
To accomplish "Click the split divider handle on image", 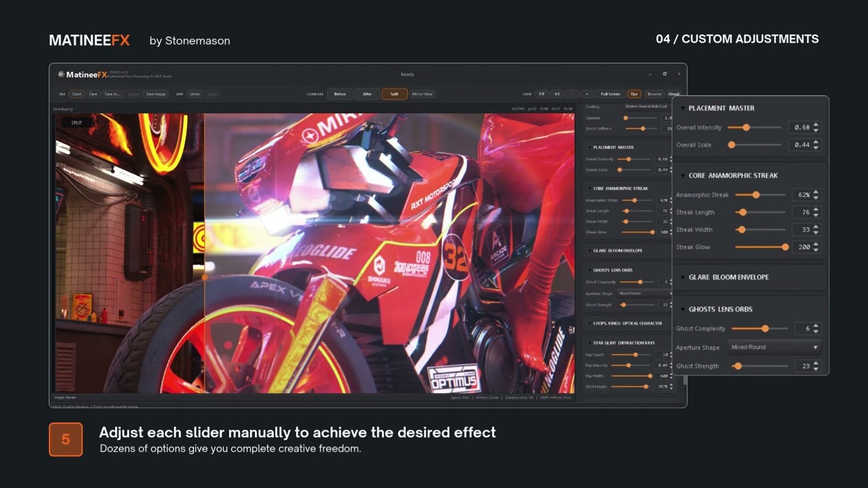I will (x=204, y=277).
